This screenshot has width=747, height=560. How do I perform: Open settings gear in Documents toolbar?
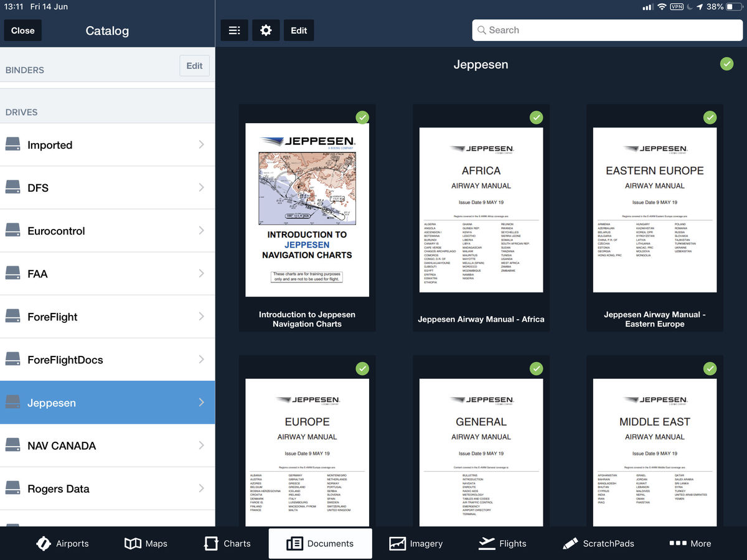pyautogui.click(x=266, y=30)
